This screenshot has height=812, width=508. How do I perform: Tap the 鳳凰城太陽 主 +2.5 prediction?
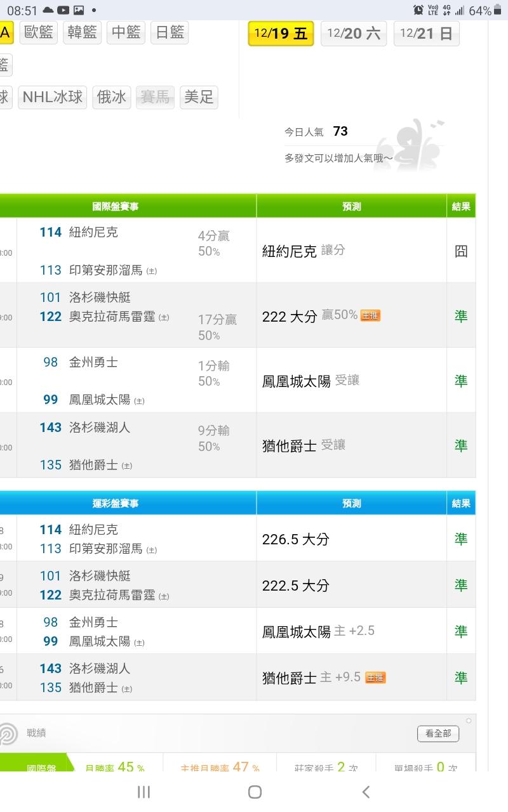tap(318, 632)
